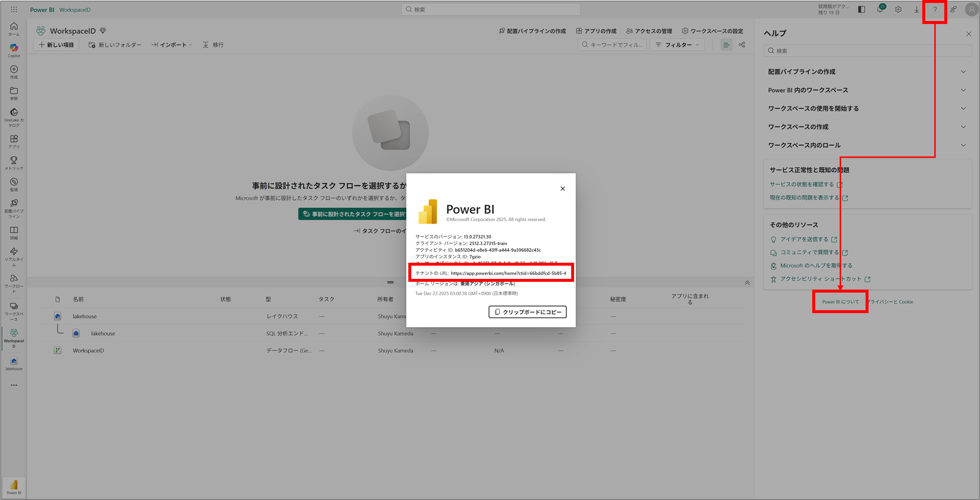
Task: Click the help panel search field
Action: (867, 50)
